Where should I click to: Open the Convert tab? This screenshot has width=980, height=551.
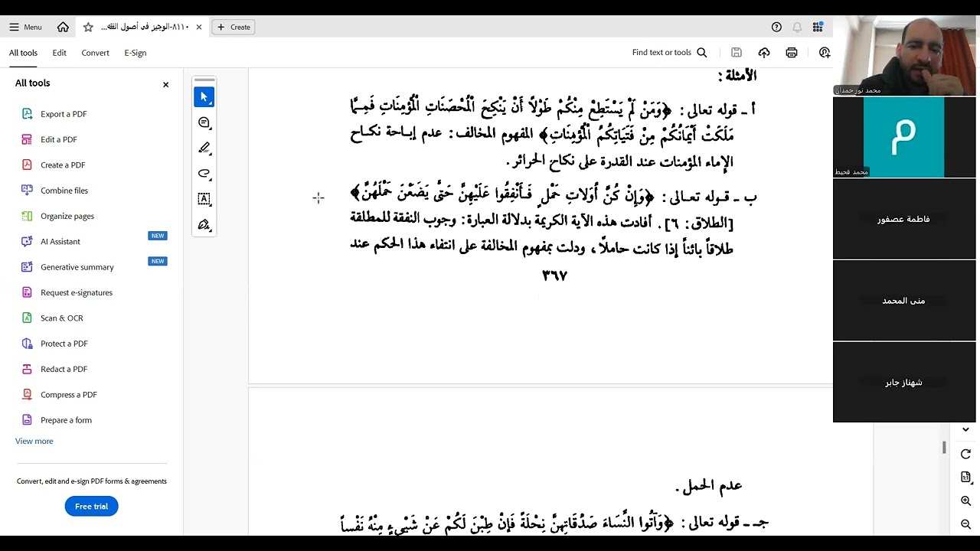(x=95, y=53)
